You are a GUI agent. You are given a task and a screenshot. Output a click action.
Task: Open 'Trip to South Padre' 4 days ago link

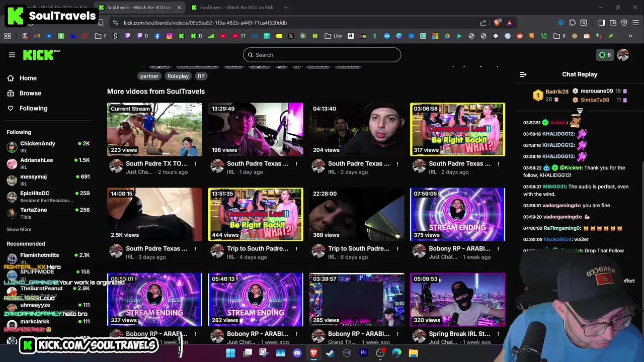coord(258,248)
